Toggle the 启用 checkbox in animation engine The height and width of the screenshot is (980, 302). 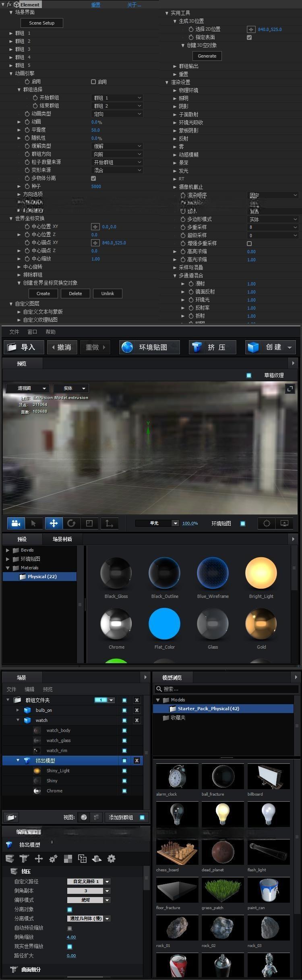click(93, 82)
